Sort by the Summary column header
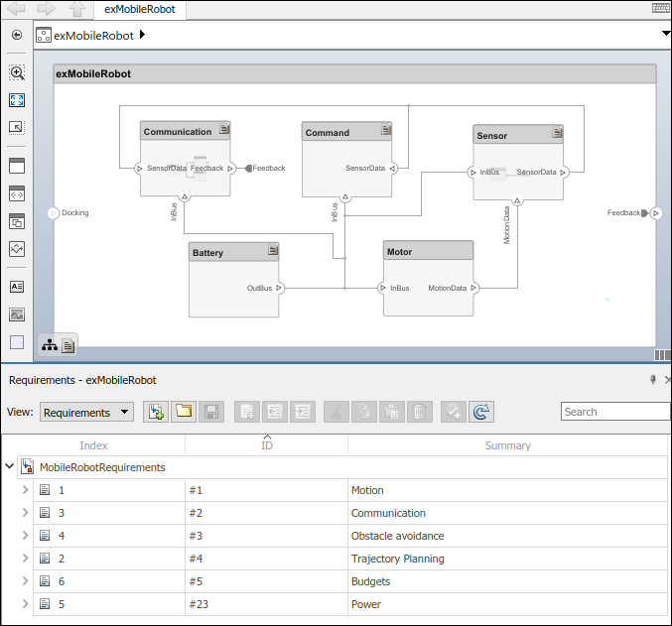 (507, 446)
